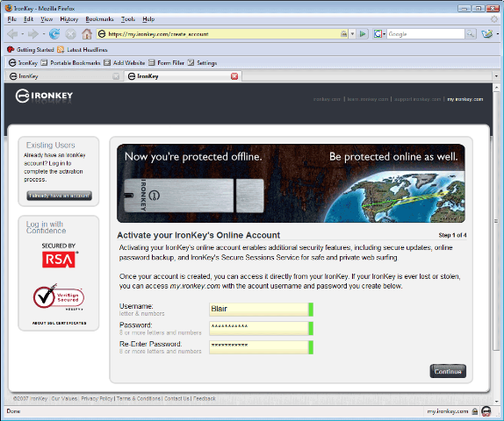Close the active IronKey tab

[x=234, y=76]
